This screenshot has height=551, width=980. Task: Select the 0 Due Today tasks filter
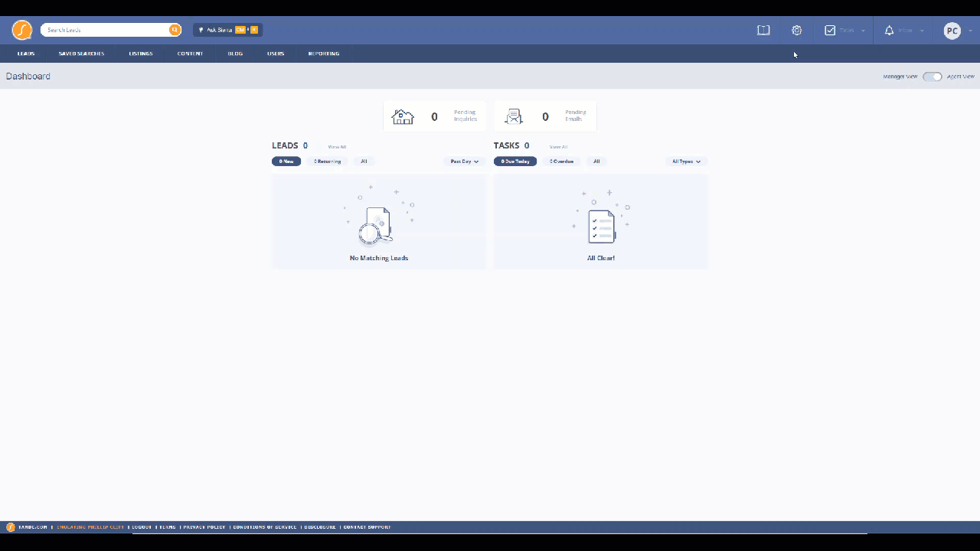point(515,161)
